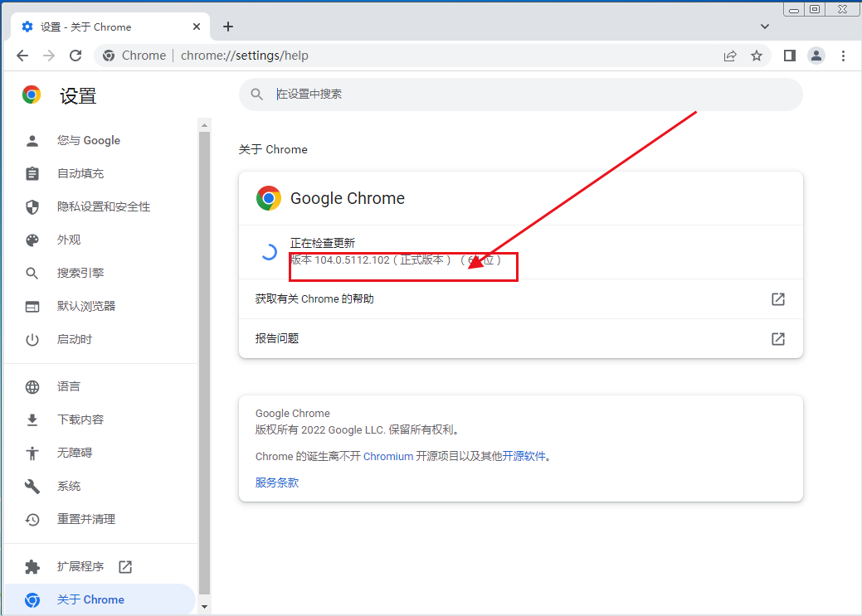
Task: Open the 报告问题 external link icon
Action: (x=777, y=339)
